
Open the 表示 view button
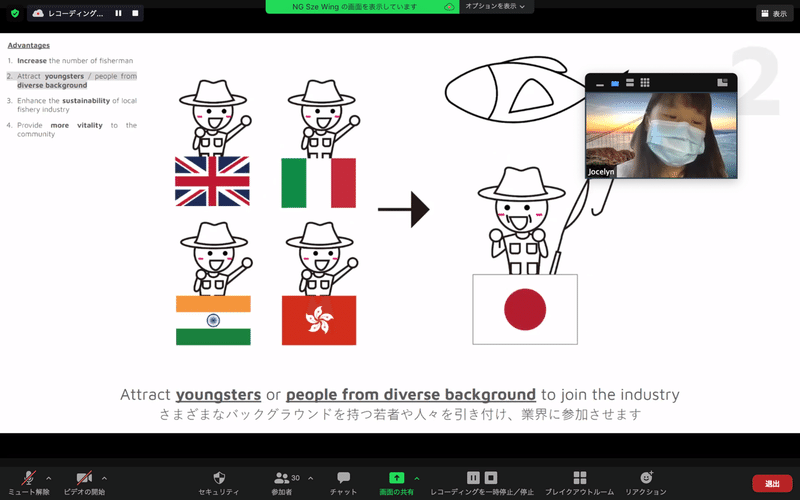pos(774,14)
